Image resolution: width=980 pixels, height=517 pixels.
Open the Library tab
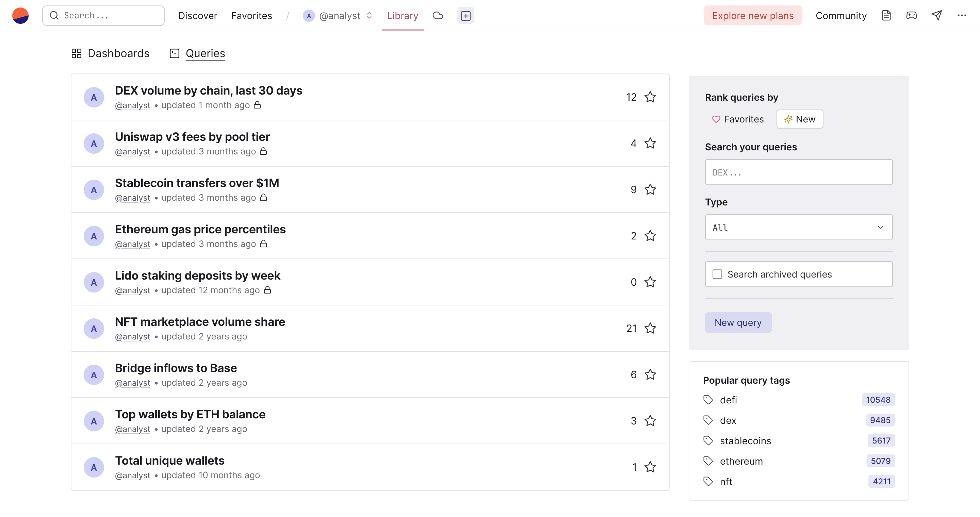pyautogui.click(x=403, y=16)
